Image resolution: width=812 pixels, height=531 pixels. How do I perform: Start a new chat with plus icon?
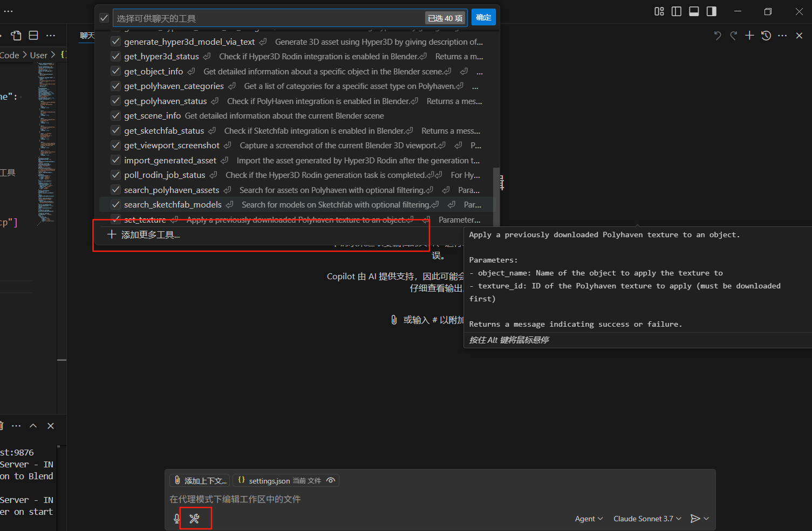[749, 36]
